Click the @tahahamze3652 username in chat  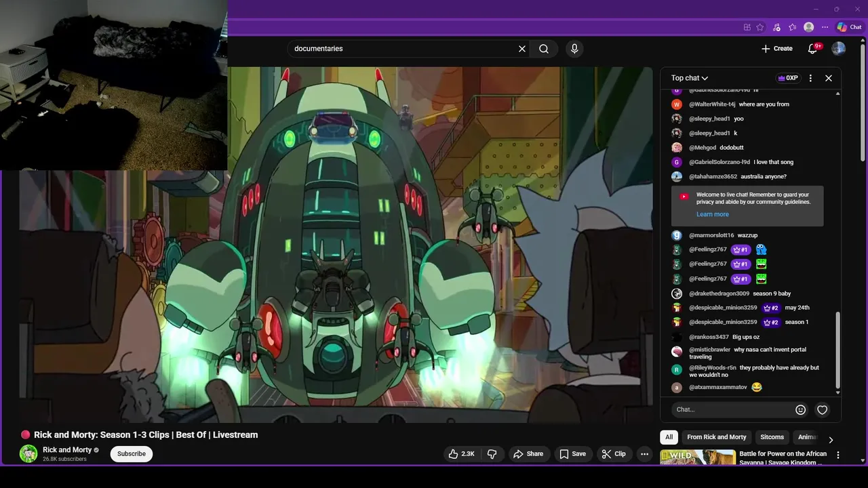[x=713, y=177]
